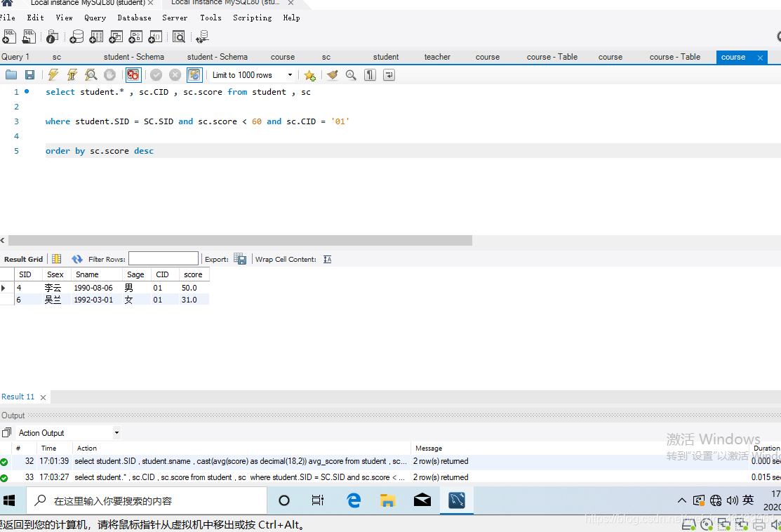Open the Query menu
Image resolution: width=781 pixels, height=532 pixels.
[x=95, y=18]
